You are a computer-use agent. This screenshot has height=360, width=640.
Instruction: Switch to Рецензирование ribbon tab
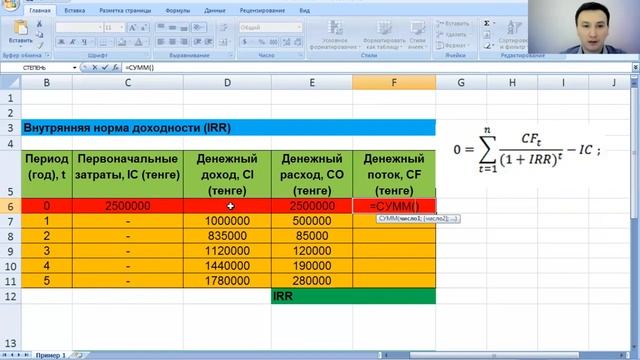point(262,11)
